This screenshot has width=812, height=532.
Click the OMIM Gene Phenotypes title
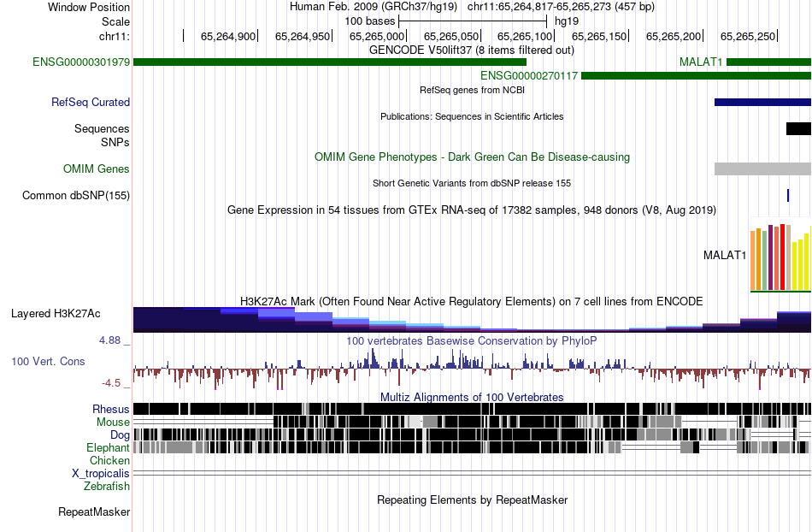point(473,157)
